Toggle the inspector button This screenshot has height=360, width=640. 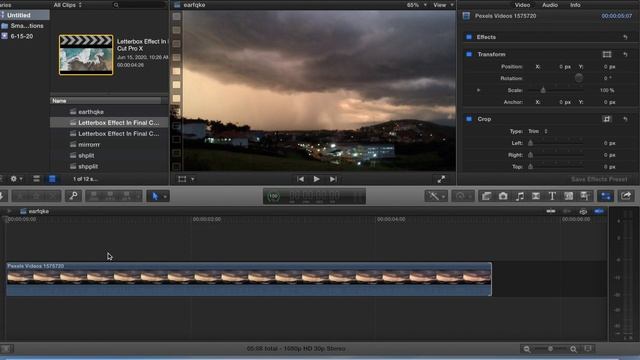click(606, 196)
